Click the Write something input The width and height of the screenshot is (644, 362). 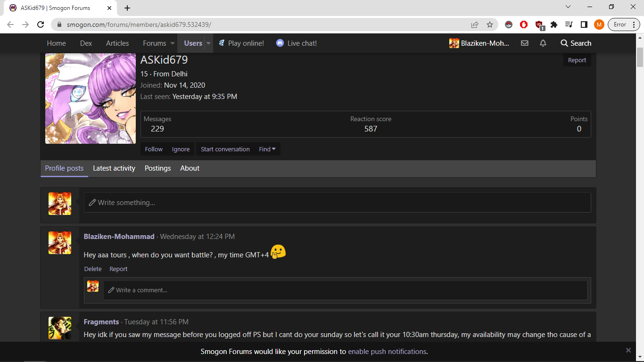coord(338,203)
